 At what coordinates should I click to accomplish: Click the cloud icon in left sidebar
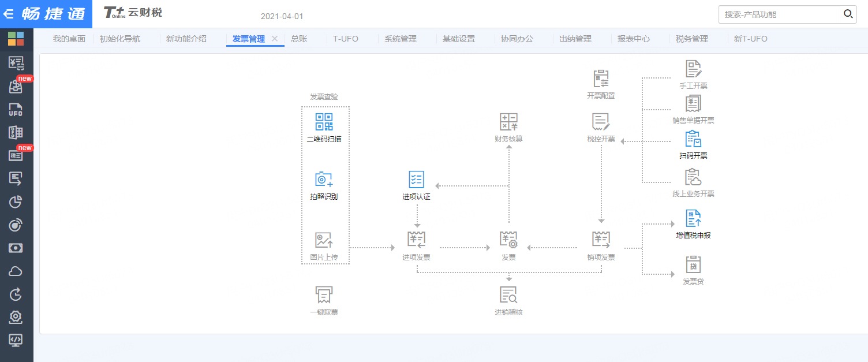[x=16, y=272]
